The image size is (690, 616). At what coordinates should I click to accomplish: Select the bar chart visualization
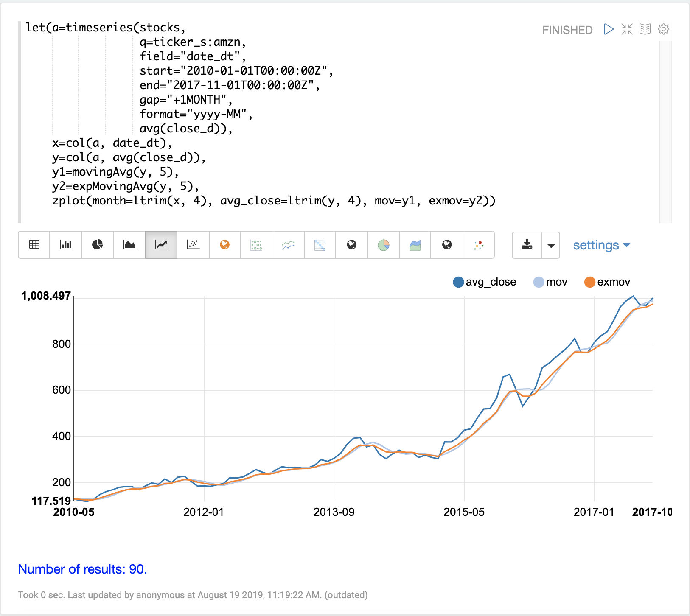[66, 245]
